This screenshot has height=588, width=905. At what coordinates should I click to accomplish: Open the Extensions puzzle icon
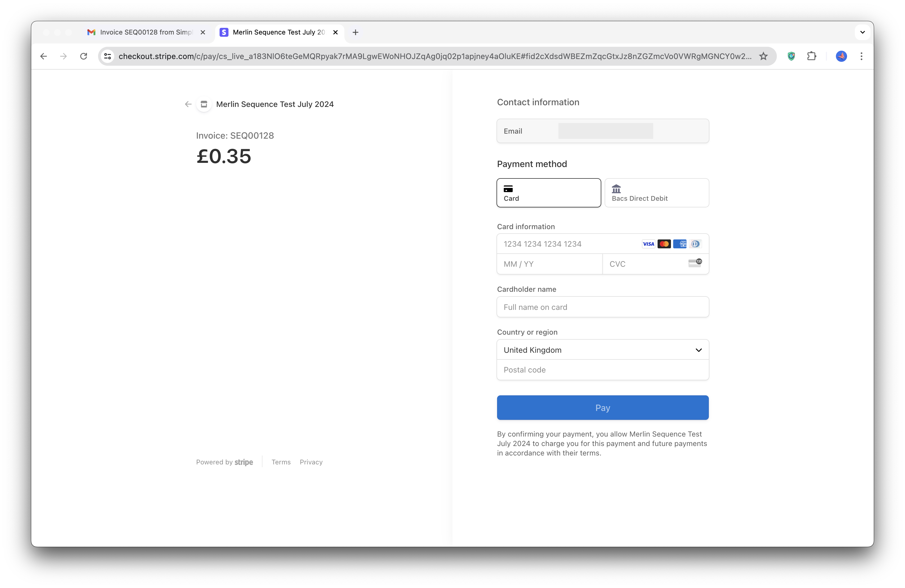coord(811,56)
